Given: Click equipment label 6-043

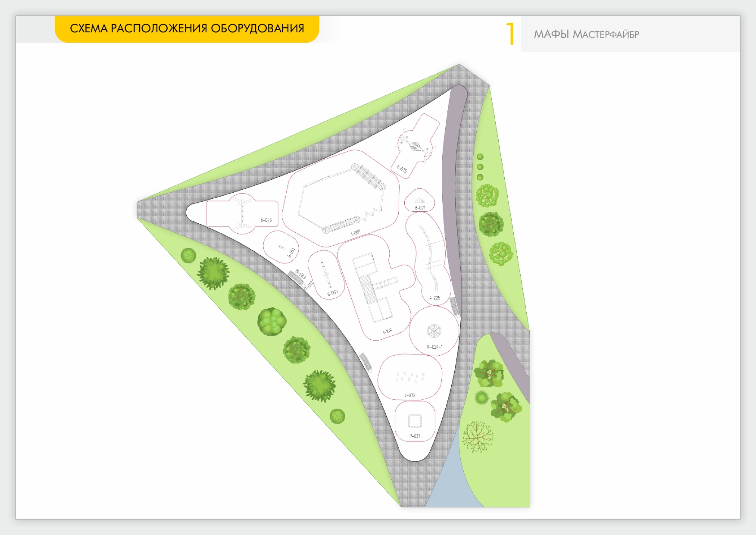Looking at the screenshot, I should [266, 220].
